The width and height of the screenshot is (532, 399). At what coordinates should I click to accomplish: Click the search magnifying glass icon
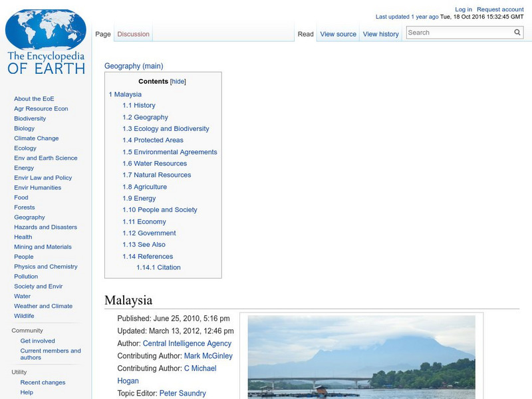click(x=517, y=31)
